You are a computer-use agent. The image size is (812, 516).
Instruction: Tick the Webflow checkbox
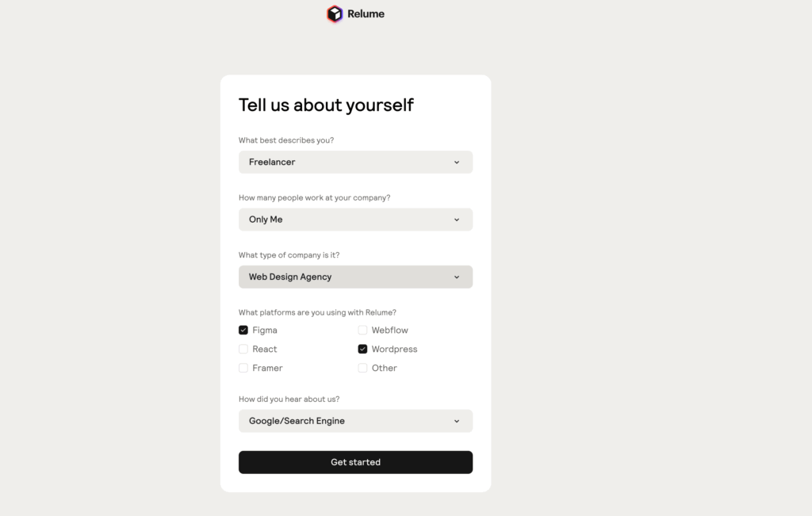(362, 330)
